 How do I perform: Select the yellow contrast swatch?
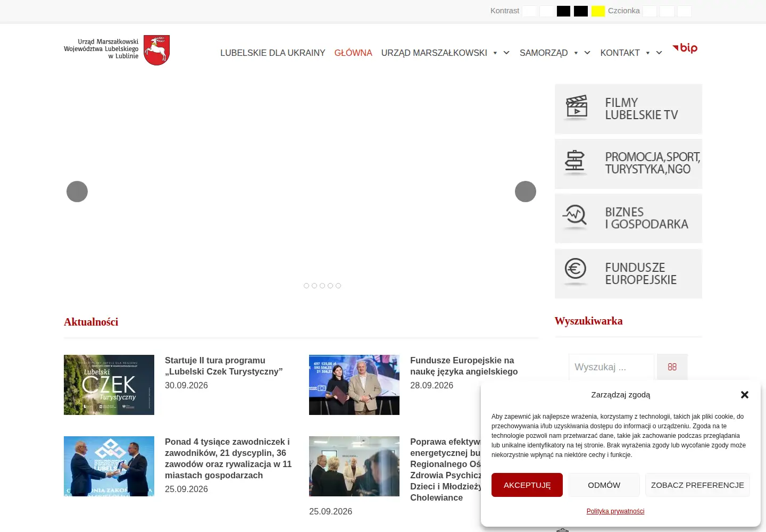[598, 11]
